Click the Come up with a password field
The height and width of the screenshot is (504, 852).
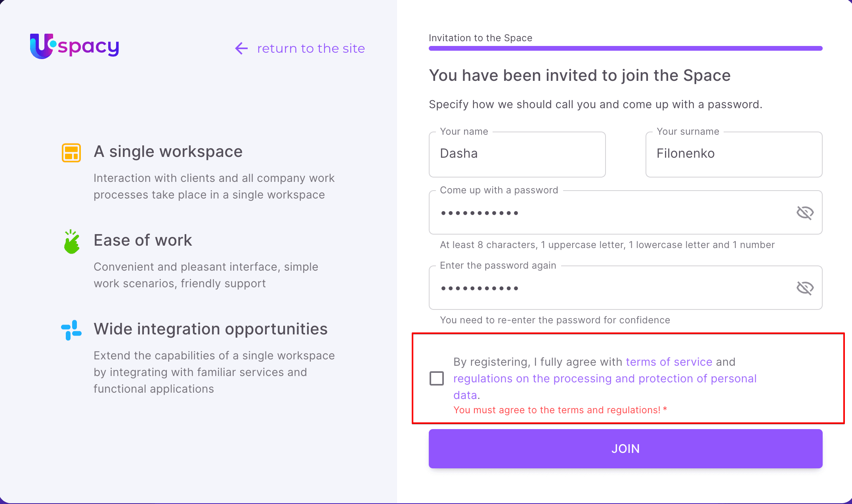click(x=610, y=213)
